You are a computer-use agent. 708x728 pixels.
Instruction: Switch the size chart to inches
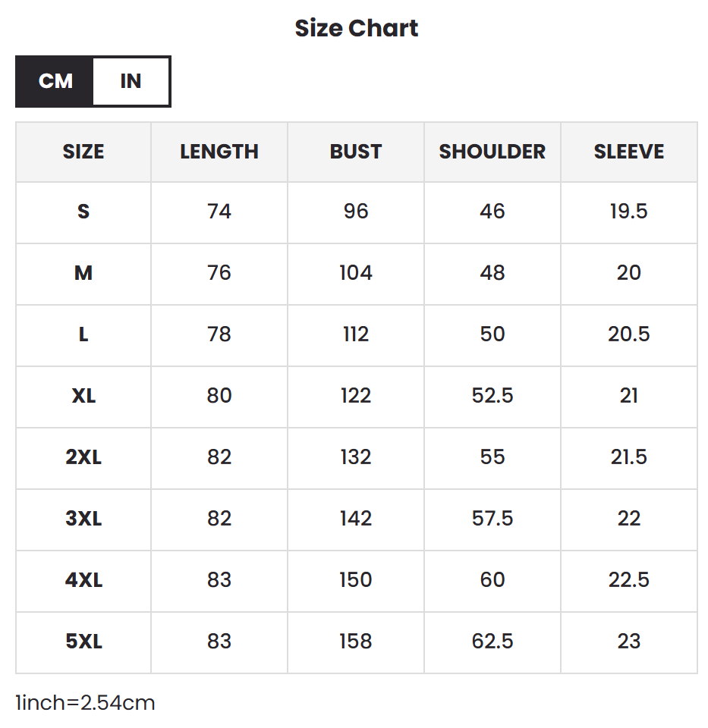[x=131, y=81]
